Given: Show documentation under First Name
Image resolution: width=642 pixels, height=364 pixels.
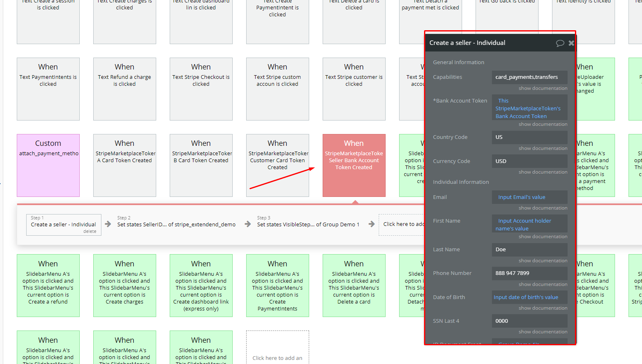Looking at the screenshot, I should [x=543, y=237].
